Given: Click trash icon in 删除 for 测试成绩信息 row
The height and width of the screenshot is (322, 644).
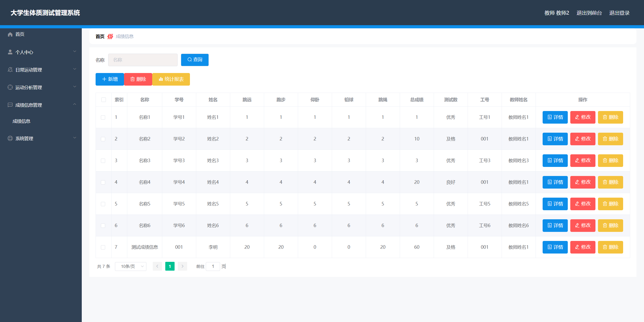Looking at the screenshot, I should pyautogui.click(x=605, y=247).
